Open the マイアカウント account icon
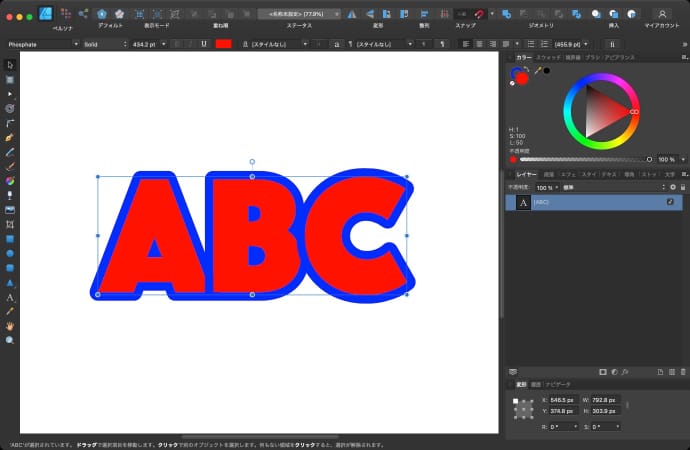The image size is (690, 450). [662, 14]
